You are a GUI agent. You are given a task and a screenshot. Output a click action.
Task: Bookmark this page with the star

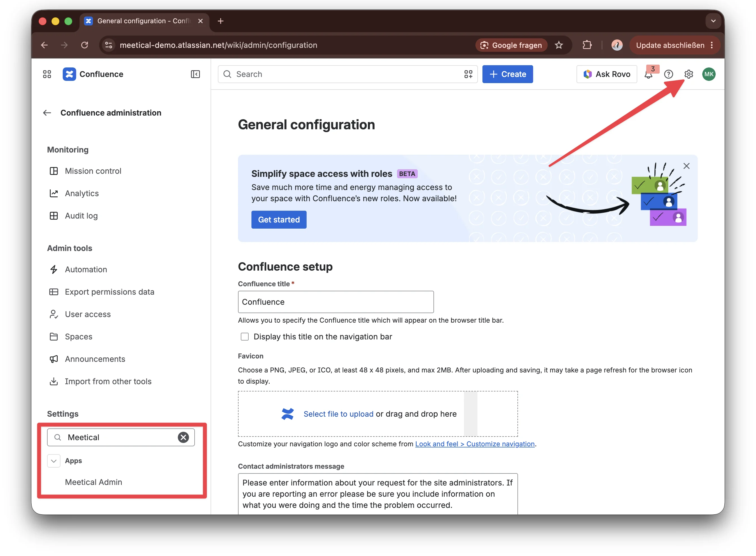(x=559, y=45)
